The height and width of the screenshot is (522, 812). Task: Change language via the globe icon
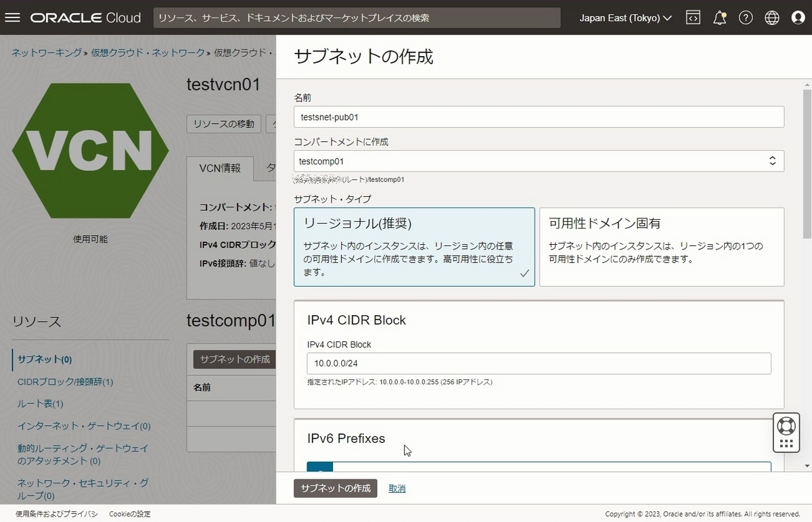(x=771, y=18)
